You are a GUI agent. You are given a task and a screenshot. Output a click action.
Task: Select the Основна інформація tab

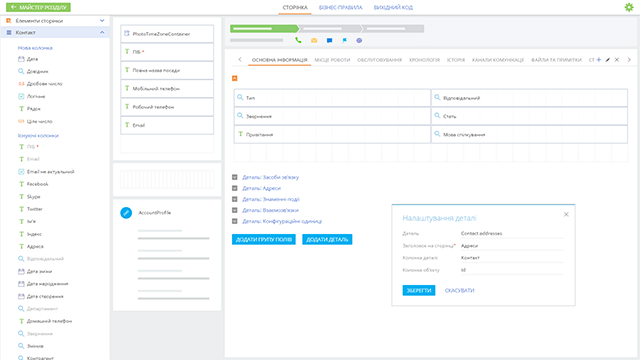[280, 60]
